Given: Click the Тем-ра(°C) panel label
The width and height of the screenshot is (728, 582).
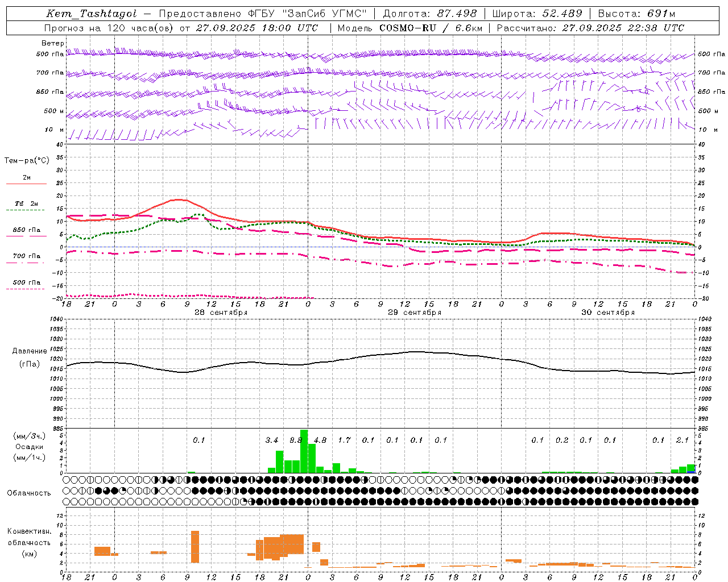Looking at the screenshot, I should pyautogui.click(x=27, y=161).
